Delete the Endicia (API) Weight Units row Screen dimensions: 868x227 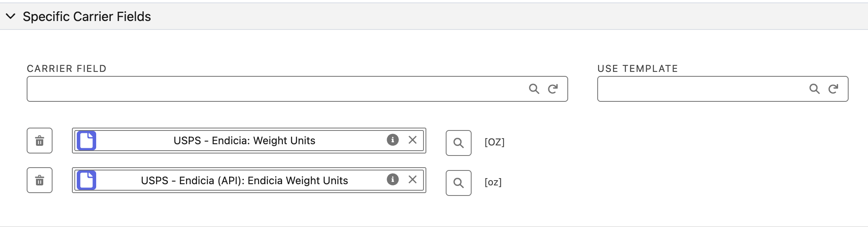40,181
